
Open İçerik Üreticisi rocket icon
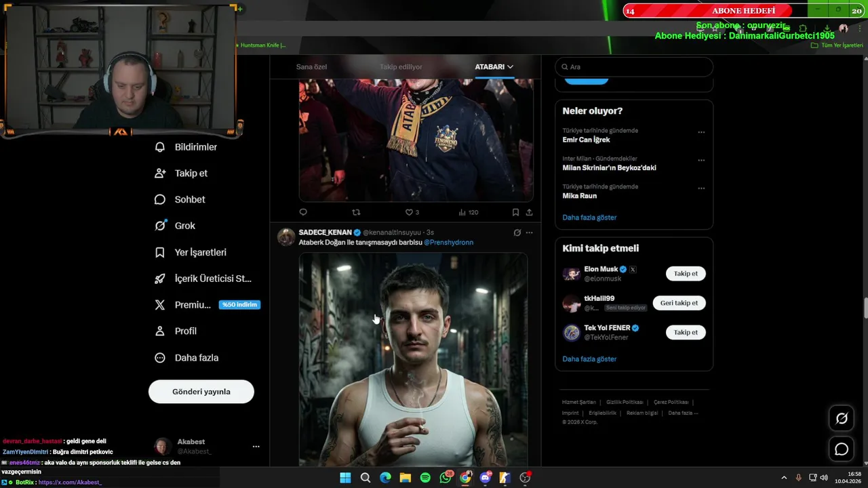(x=160, y=279)
